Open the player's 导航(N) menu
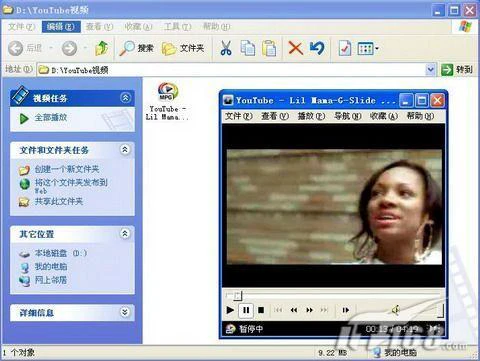Screen dimensions: 480x361 pyautogui.click(x=348, y=116)
